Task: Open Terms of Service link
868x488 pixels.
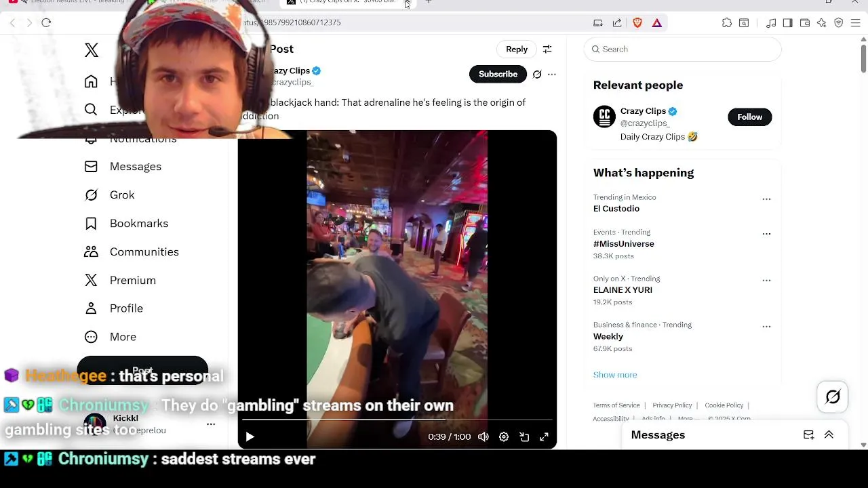Action: pyautogui.click(x=616, y=405)
